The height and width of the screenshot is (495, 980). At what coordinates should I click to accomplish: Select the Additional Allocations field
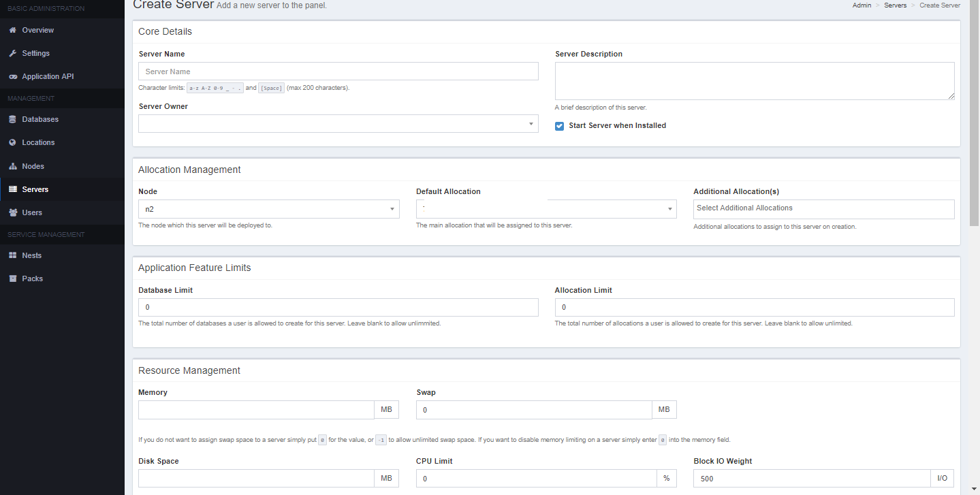(823, 209)
